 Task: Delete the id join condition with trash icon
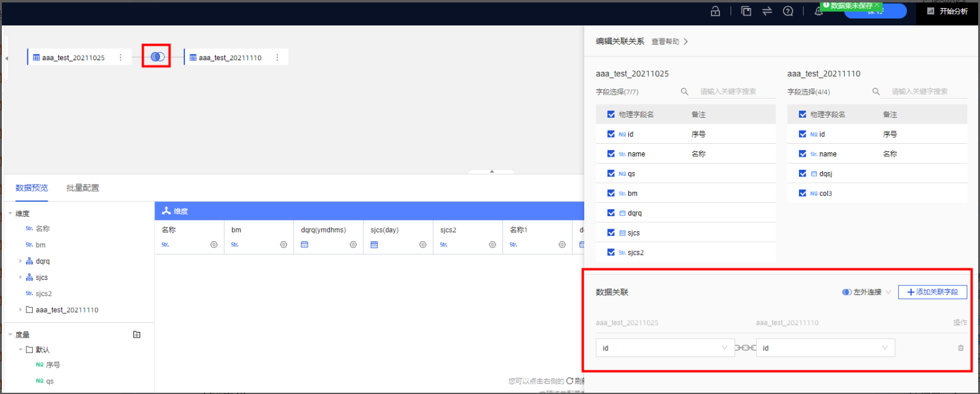pyautogui.click(x=961, y=348)
